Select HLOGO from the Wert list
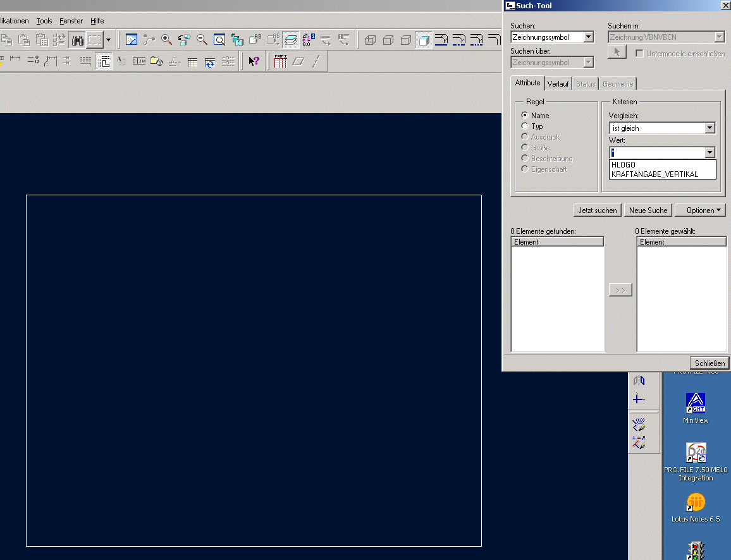 [663, 165]
